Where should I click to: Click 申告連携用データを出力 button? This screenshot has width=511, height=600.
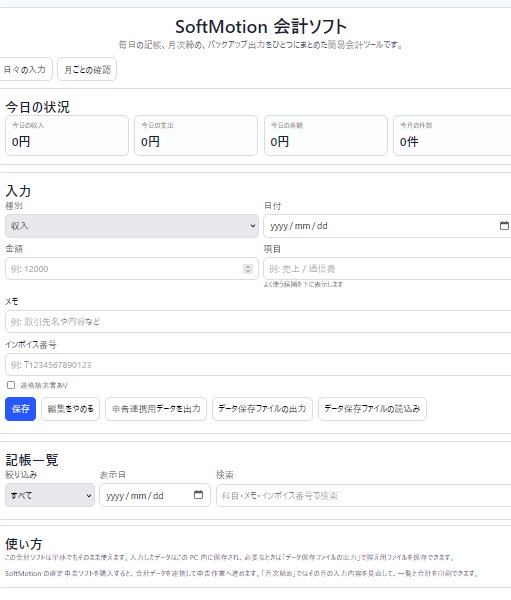156,409
